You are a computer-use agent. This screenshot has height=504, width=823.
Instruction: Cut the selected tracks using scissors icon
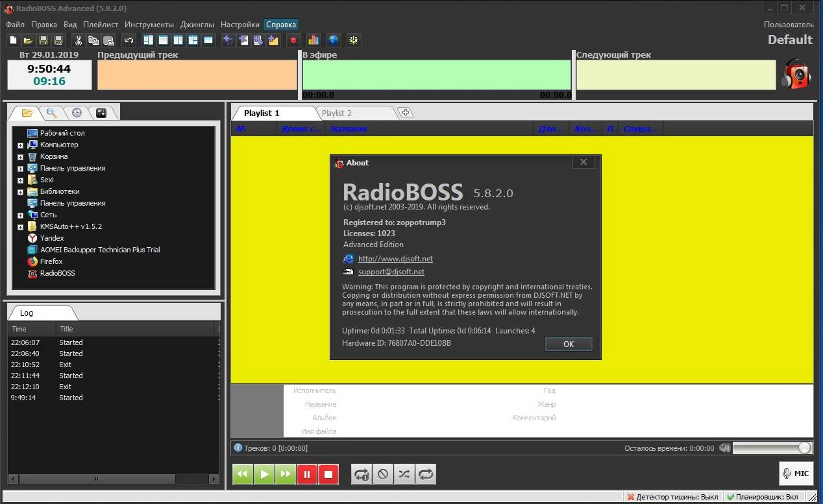click(x=78, y=40)
